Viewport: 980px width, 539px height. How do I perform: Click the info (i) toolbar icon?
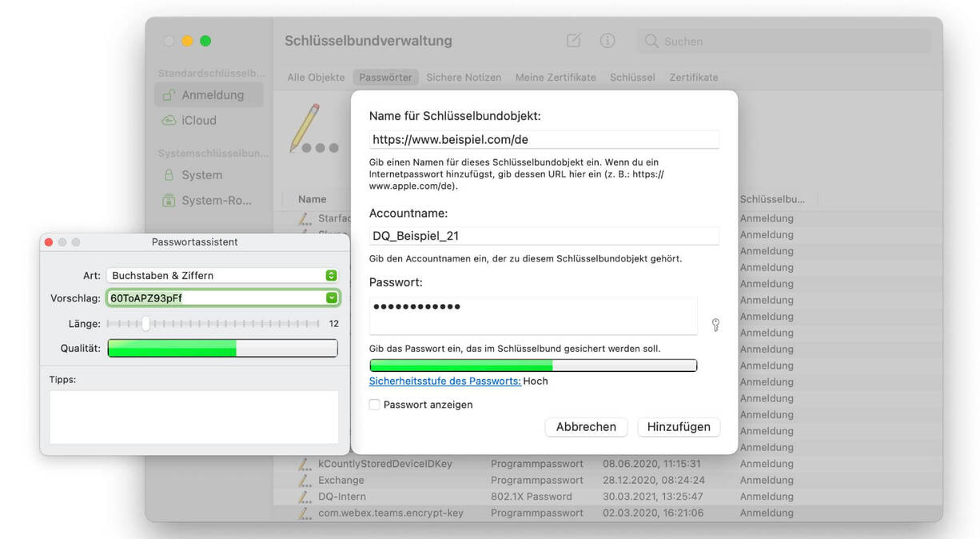(608, 41)
